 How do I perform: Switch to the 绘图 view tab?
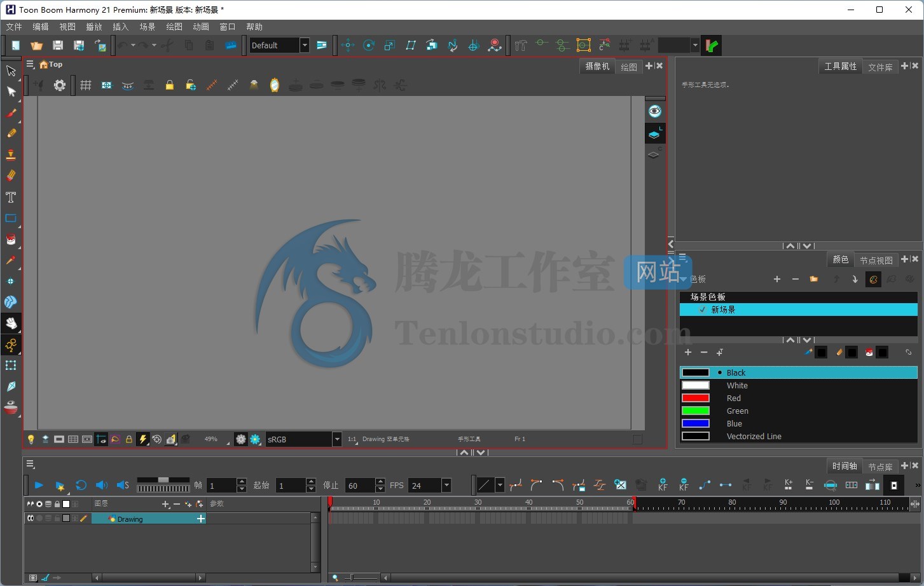click(629, 67)
